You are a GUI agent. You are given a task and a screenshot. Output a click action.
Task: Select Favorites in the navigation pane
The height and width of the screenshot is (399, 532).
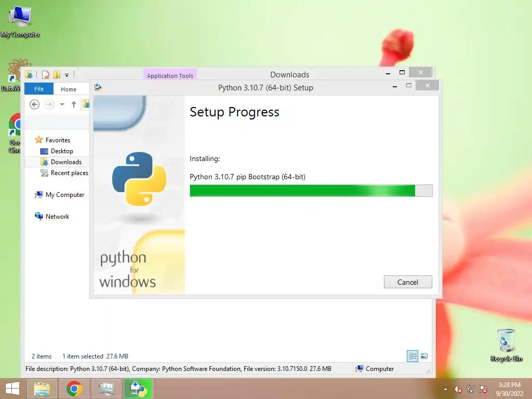(x=58, y=140)
